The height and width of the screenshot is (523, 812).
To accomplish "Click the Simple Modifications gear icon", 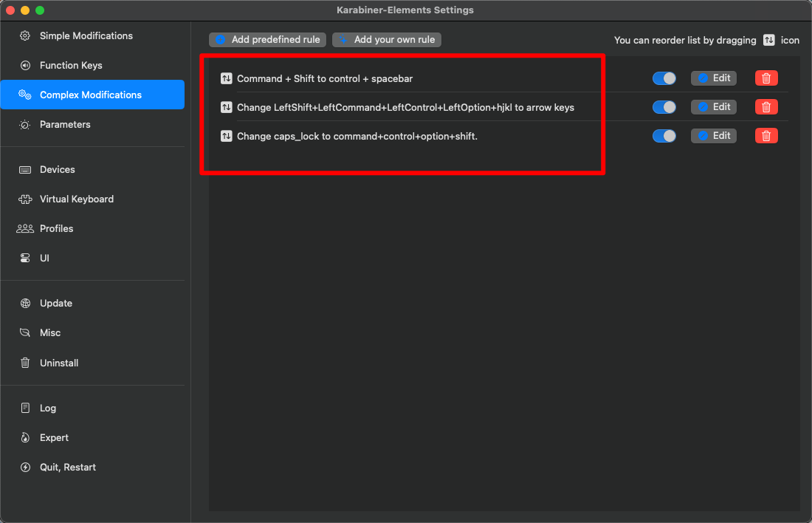I will [25, 35].
